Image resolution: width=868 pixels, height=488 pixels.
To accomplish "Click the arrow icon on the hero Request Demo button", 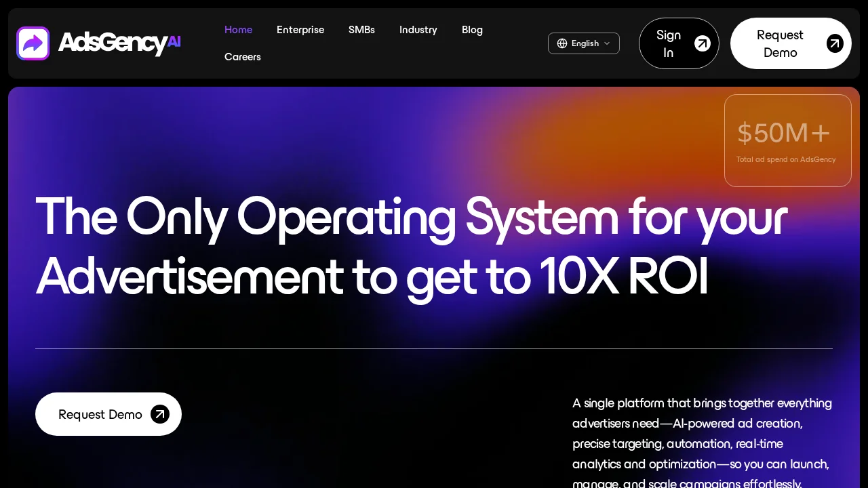I will tap(160, 414).
